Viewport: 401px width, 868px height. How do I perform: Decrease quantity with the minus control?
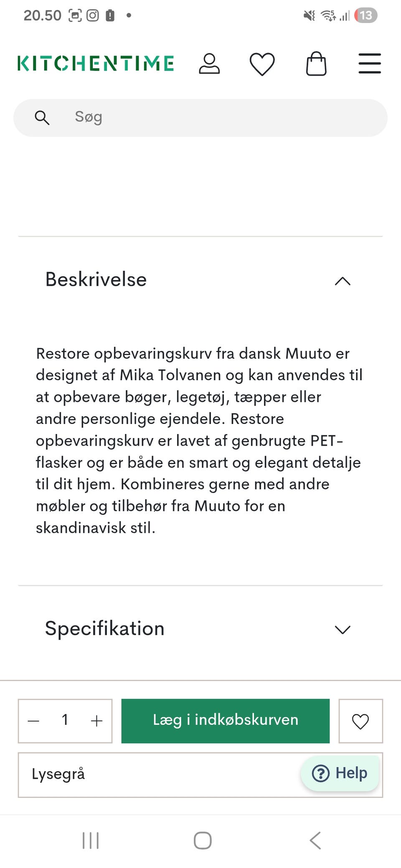(33, 721)
